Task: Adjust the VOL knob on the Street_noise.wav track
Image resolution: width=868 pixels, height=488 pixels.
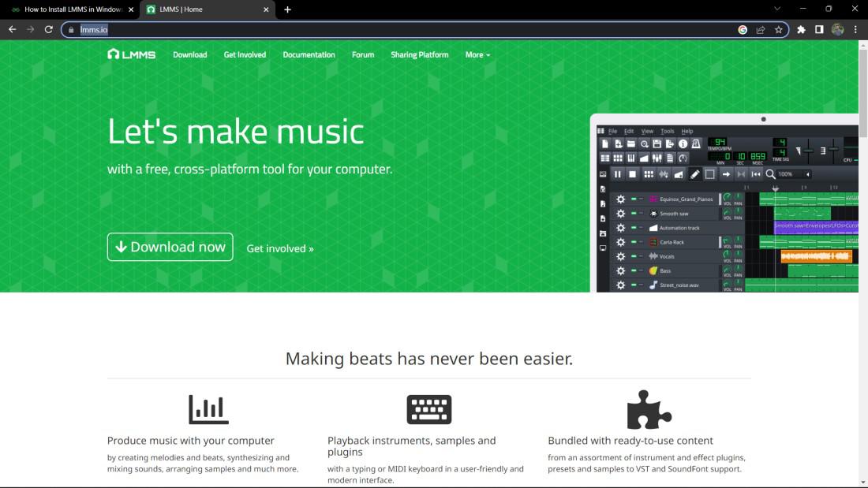Action: coord(728,282)
